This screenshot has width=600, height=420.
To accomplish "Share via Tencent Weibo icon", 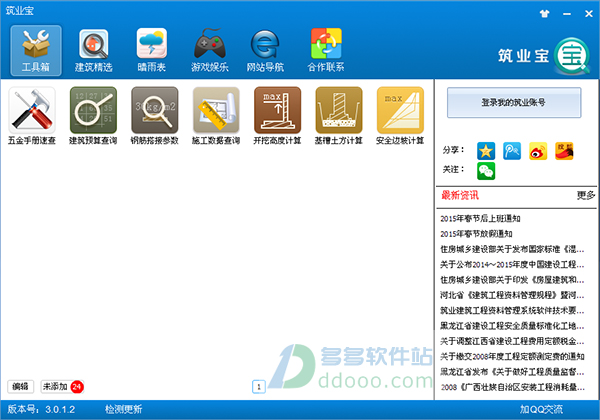I will point(512,151).
